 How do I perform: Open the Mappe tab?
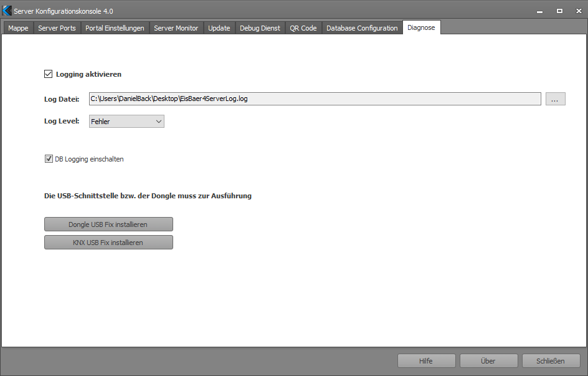coord(18,28)
